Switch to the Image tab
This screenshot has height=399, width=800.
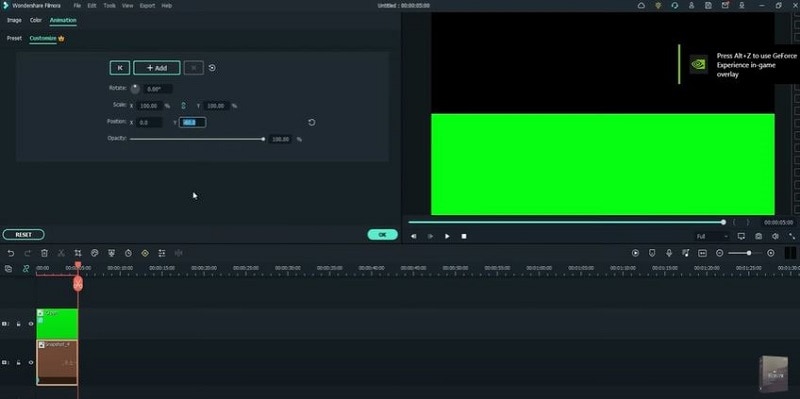click(x=14, y=20)
